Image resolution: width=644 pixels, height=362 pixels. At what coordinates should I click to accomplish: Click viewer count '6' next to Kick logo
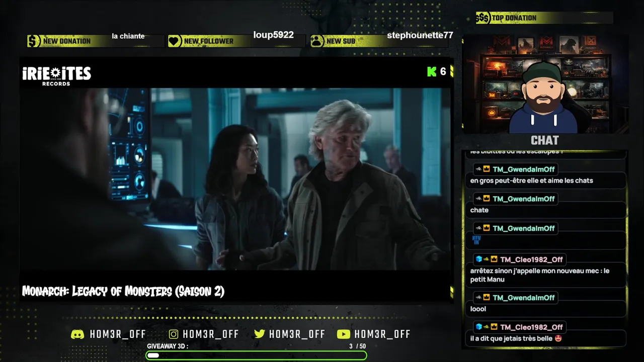pyautogui.click(x=443, y=71)
